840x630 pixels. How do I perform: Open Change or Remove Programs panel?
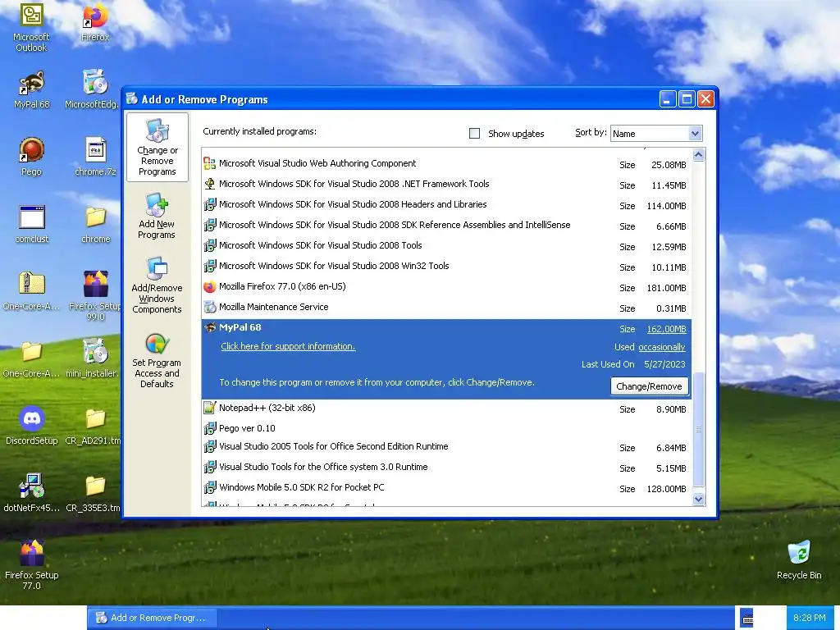[x=157, y=148]
